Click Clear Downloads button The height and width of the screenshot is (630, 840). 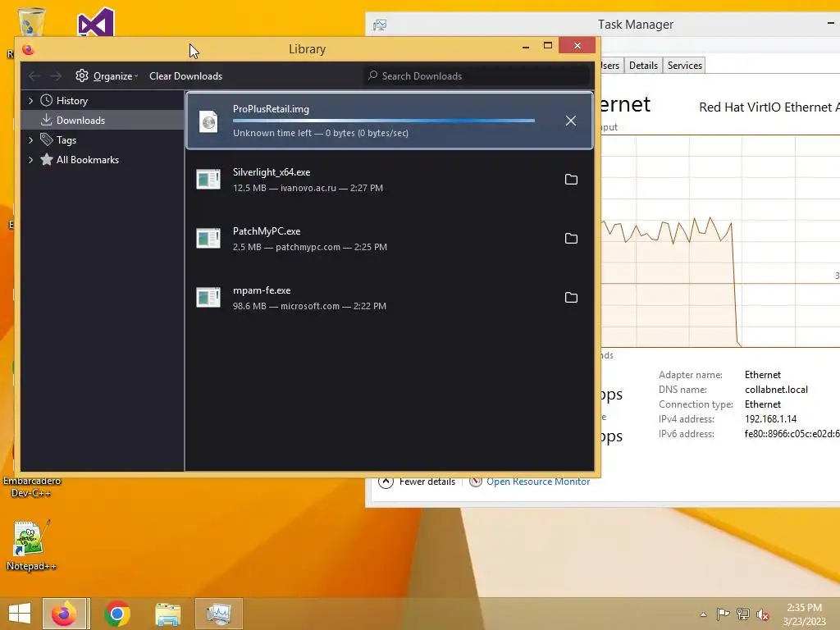[x=185, y=76]
